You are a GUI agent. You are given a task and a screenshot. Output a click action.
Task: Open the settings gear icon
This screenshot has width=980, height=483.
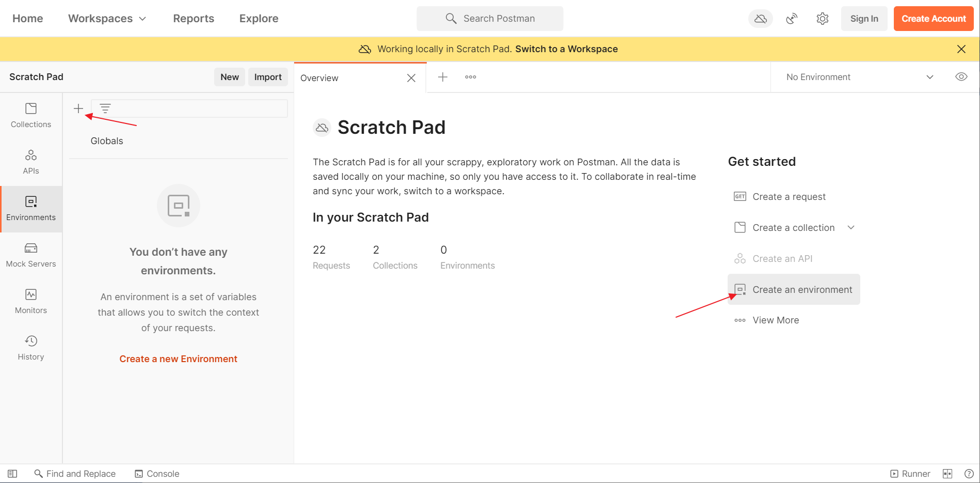tap(822, 19)
